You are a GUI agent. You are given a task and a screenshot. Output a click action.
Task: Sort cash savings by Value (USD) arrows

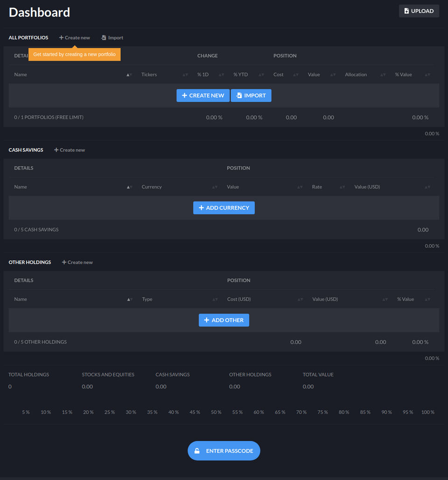click(x=427, y=187)
